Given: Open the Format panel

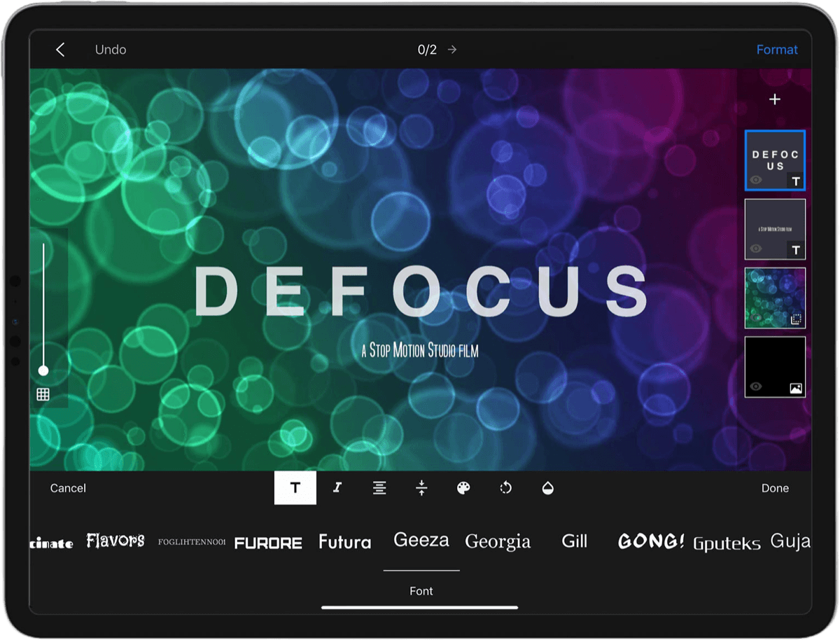Looking at the screenshot, I should point(777,49).
